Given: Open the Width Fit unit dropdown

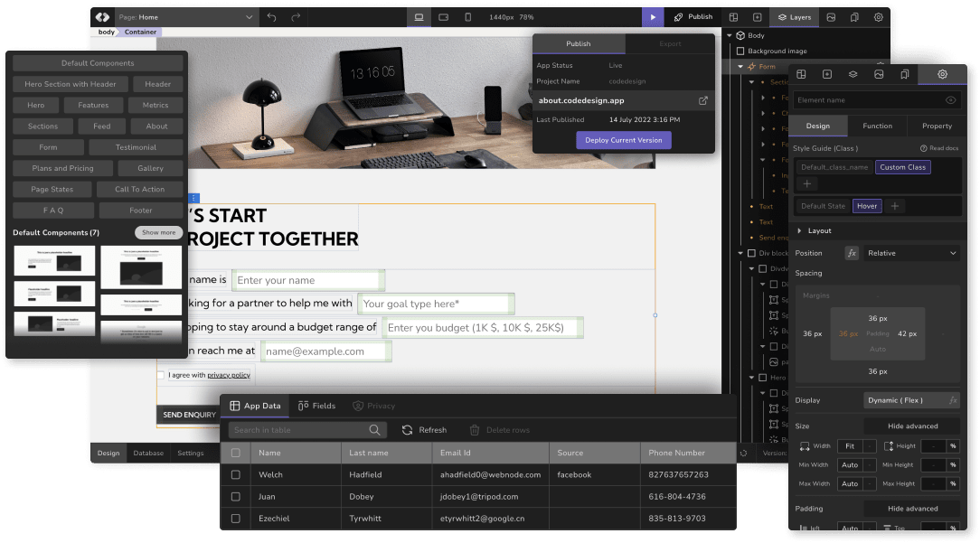Looking at the screenshot, I should pos(870,446).
